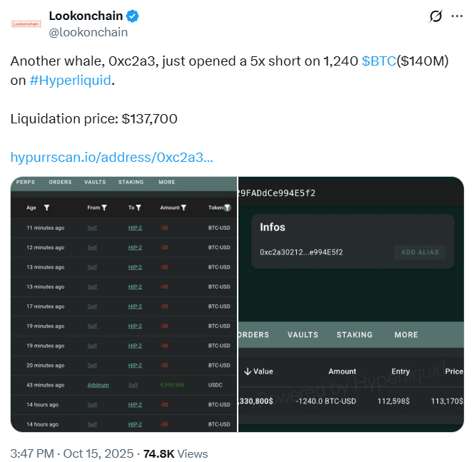Click the Grok icon on the tweet
476x462 pixels.
click(436, 17)
